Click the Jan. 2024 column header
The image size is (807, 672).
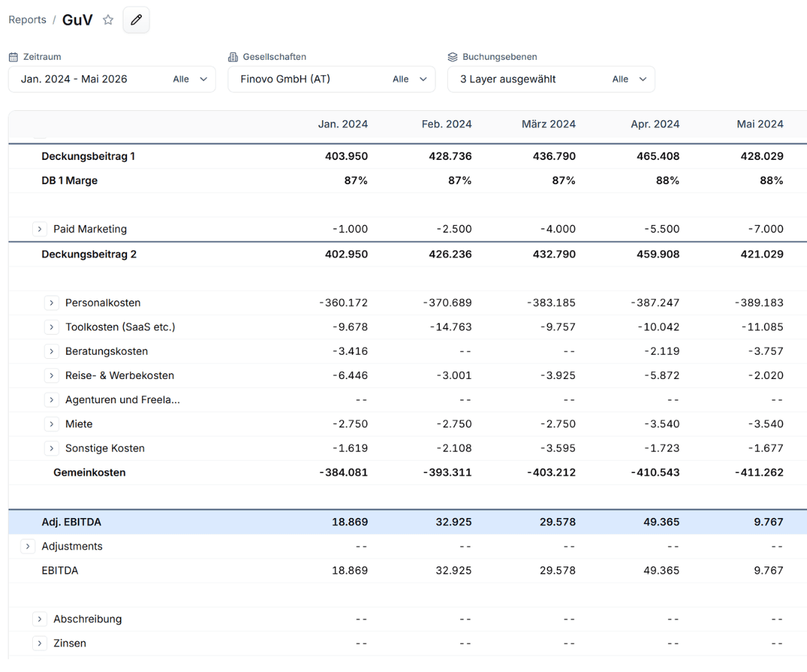pos(343,124)
